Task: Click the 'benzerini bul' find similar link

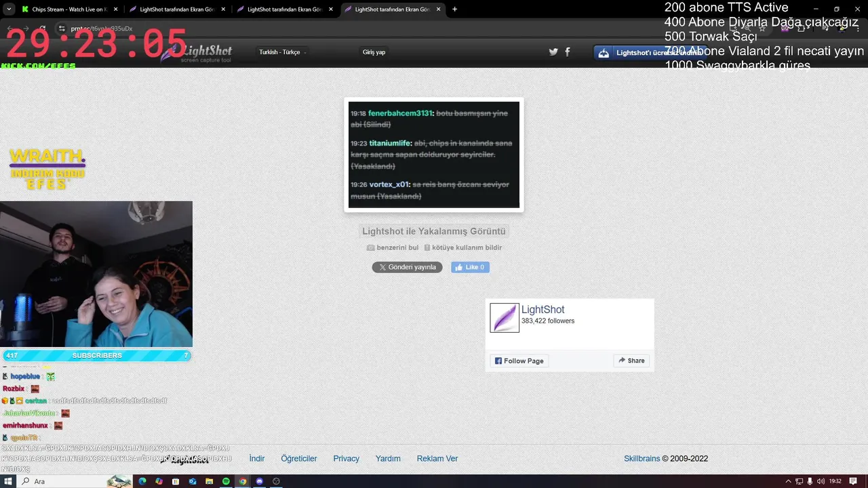Action: click(x=393, y=247)
